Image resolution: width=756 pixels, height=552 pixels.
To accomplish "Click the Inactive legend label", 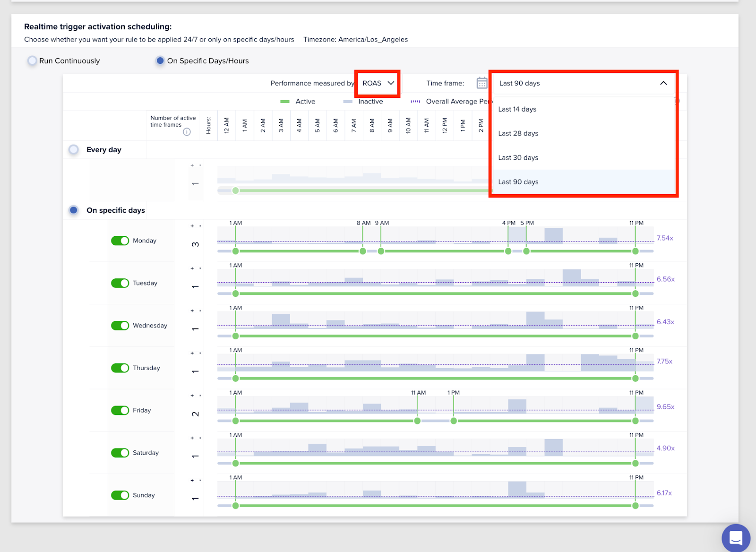I will 370,102.
